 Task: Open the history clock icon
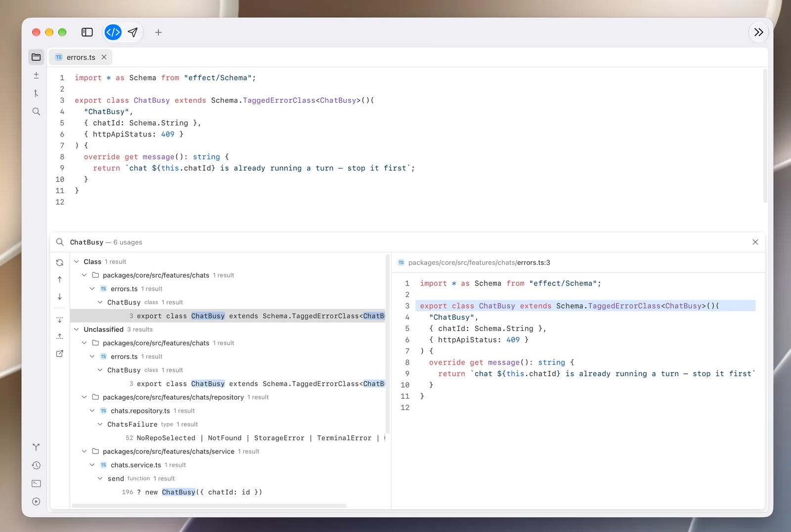36,465
